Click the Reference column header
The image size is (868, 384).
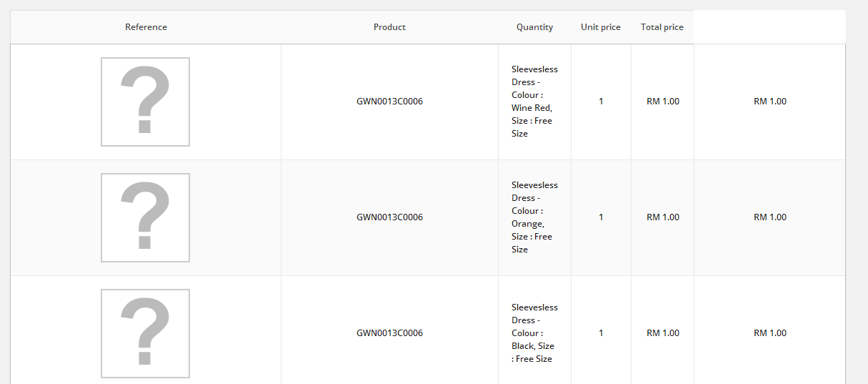click(146, 27)
